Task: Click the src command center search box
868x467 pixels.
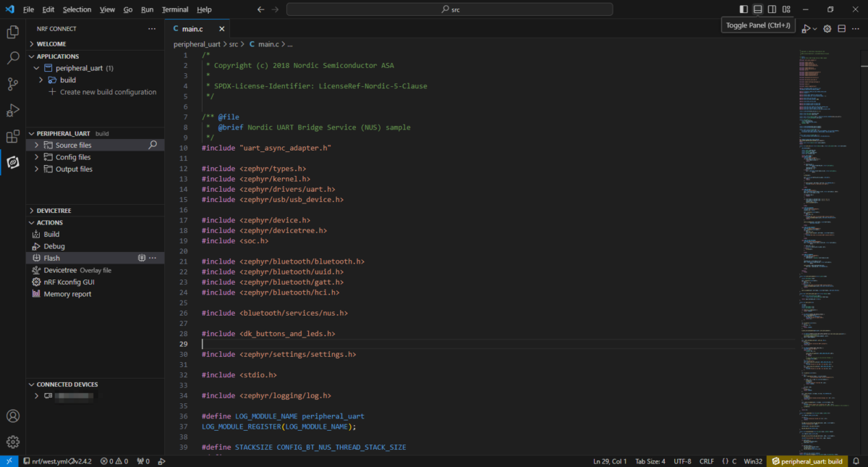Action: 449,9
